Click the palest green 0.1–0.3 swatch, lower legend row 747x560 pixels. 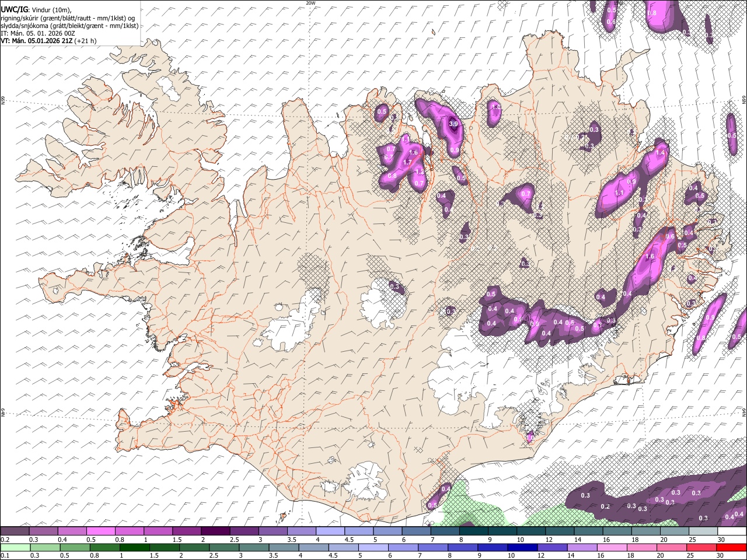click(x=15, y=547)
